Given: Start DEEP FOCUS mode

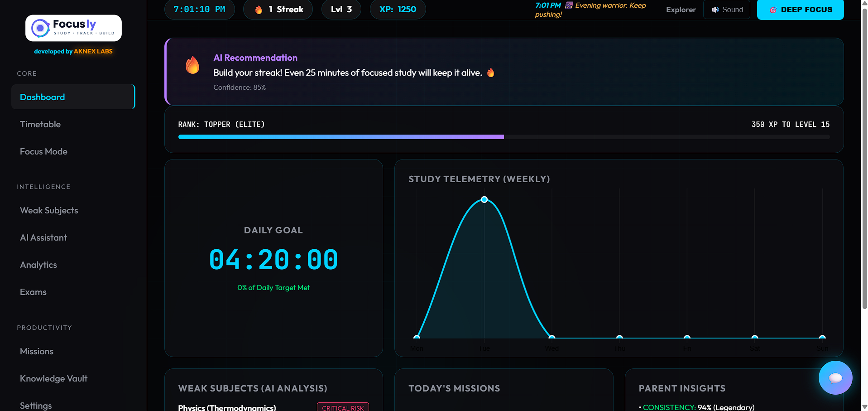Looking at the screenshot, I should pyautogui.click(x=800, y=10).
